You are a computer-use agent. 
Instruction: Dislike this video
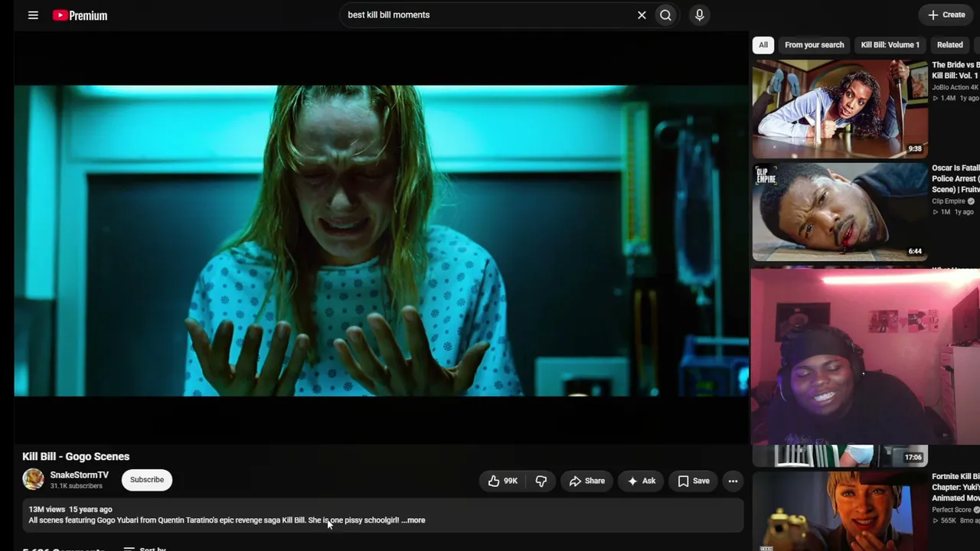coord(541,481)
